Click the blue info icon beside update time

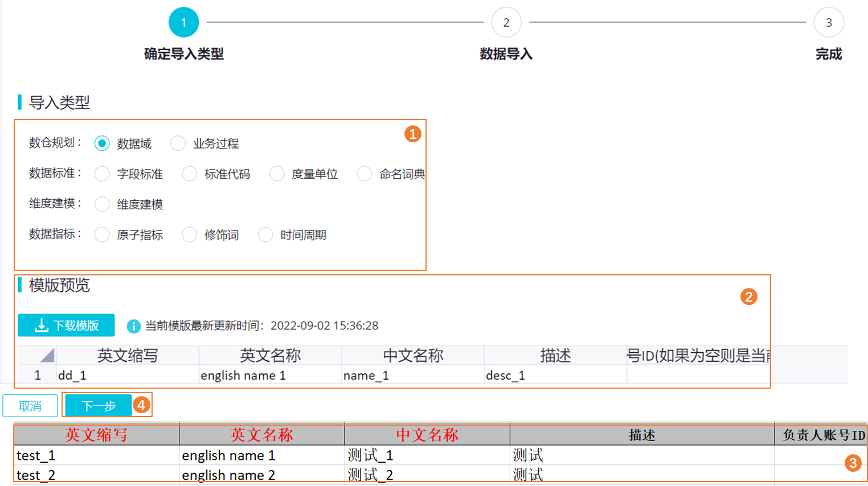click(x=133, y=326)
